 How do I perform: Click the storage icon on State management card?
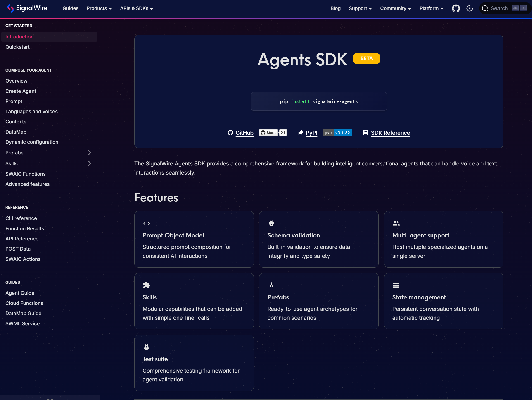pyautogui.click(x=396, y=285)
